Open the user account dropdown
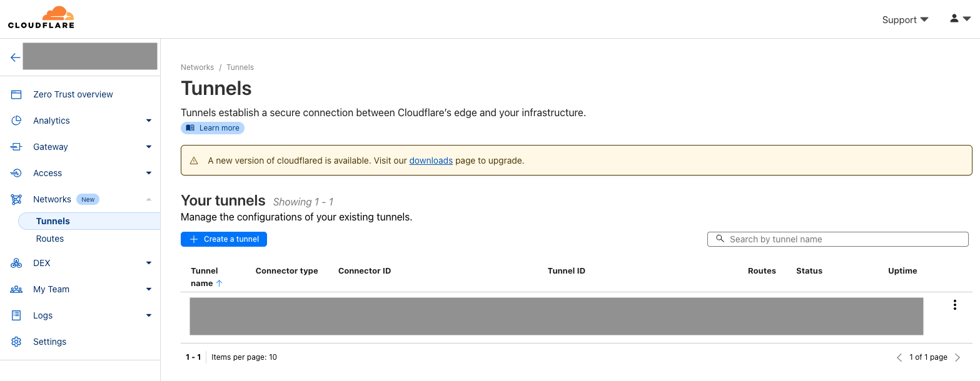 pyautogui.click(x=960, y=19)
